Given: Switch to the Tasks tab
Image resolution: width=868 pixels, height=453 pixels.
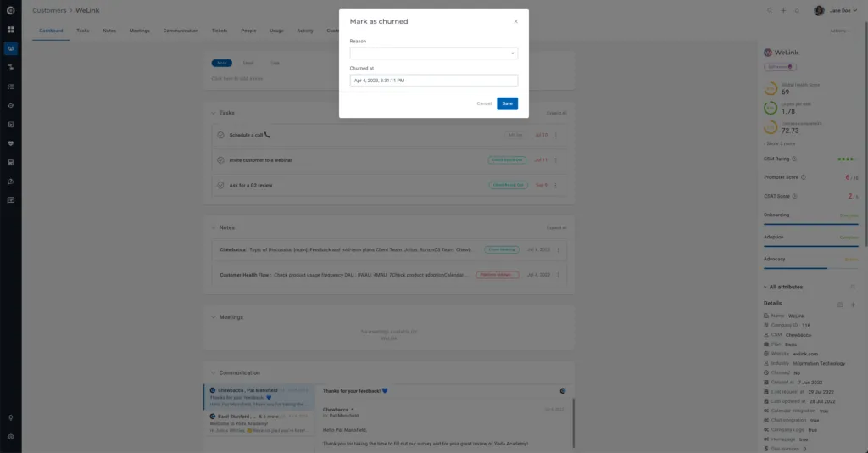Looking at the screenshot, I should point(83,31).
